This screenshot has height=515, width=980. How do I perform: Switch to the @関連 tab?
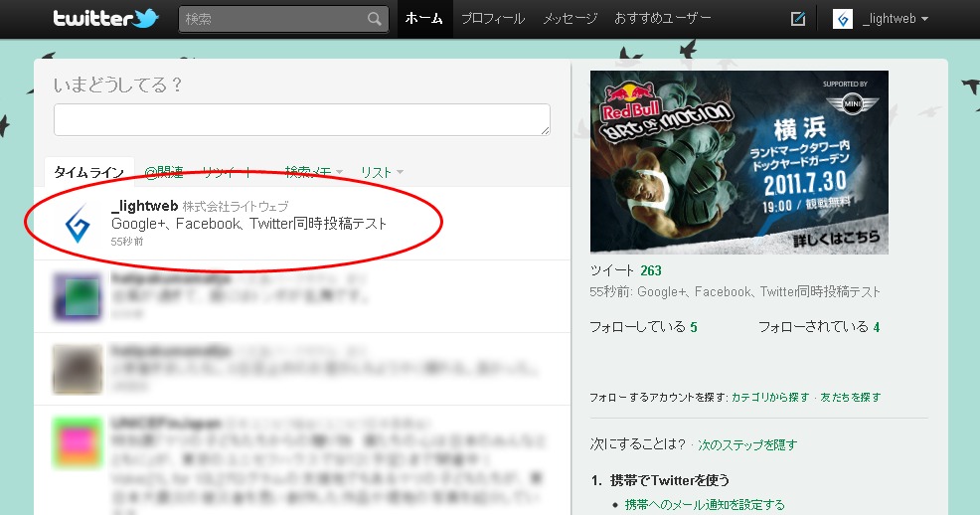[164, 172]
